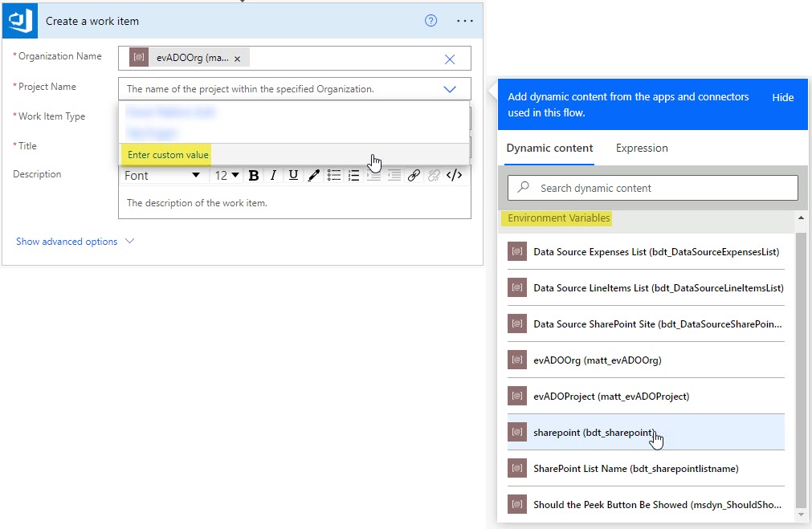Open help for Create a work item

click(x=430, y=21)
